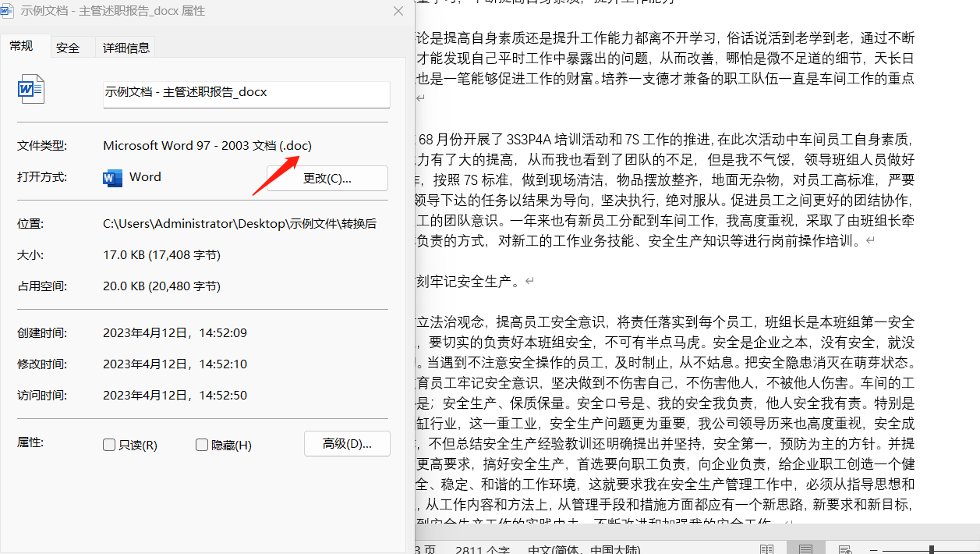Close the properties dialog with the X
The image size is (980, 554).
[x=398, y=11]
